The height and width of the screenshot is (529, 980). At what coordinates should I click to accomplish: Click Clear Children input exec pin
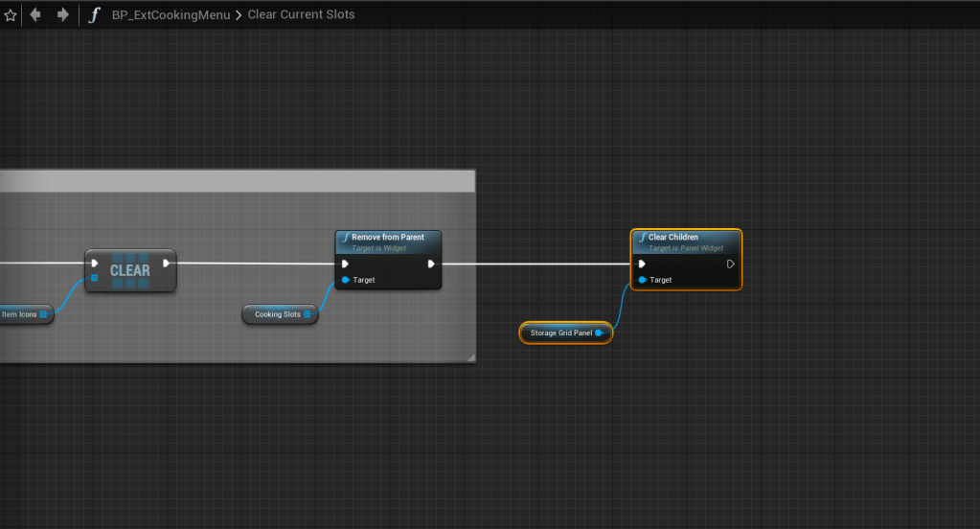click(x=642, y=264)
